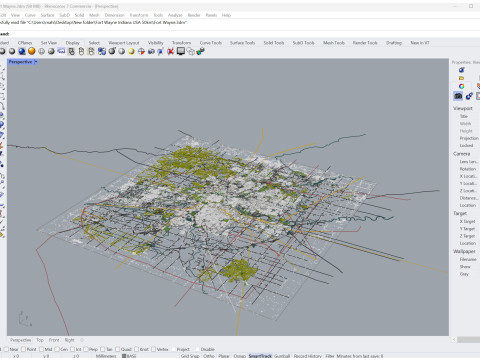Click the Rotation property under Camera
This screenshot has height=360, width=480.
[x=467, y=169]
